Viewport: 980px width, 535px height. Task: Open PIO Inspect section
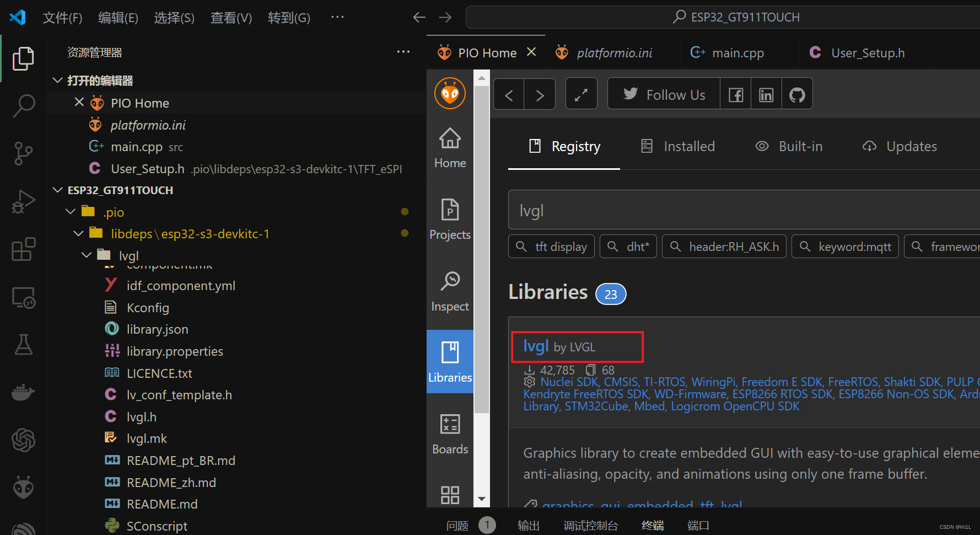(450, 291)
